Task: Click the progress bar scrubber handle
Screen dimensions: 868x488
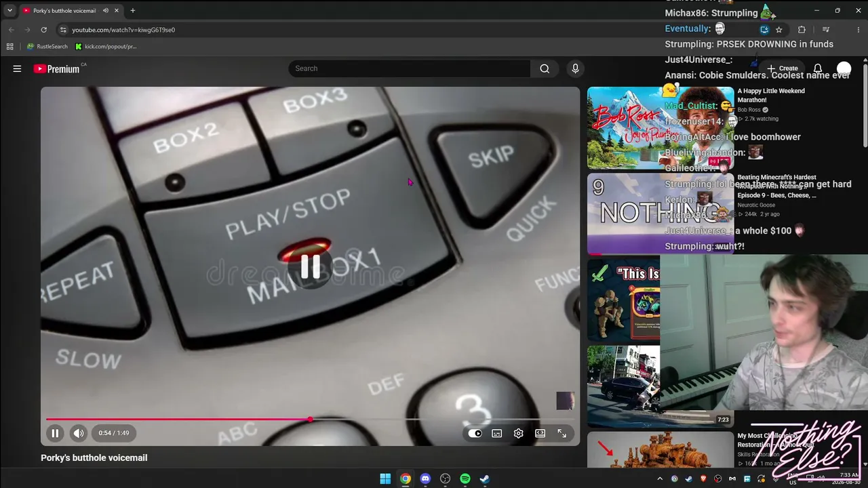Action: pos(310,420)
